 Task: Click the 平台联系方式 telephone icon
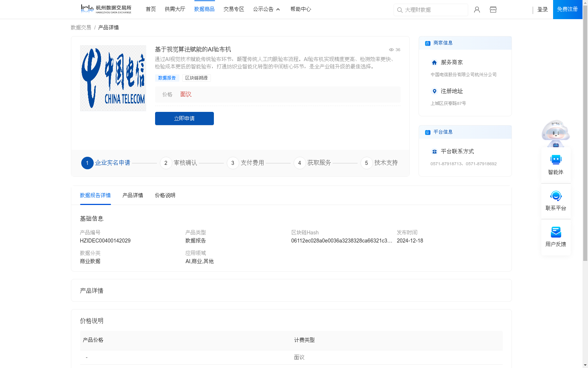(434, 152)
